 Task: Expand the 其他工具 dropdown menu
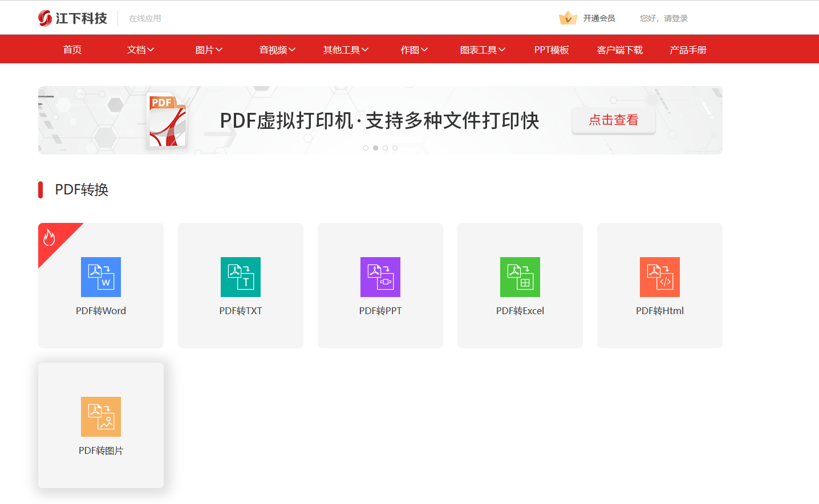point(346,50)
